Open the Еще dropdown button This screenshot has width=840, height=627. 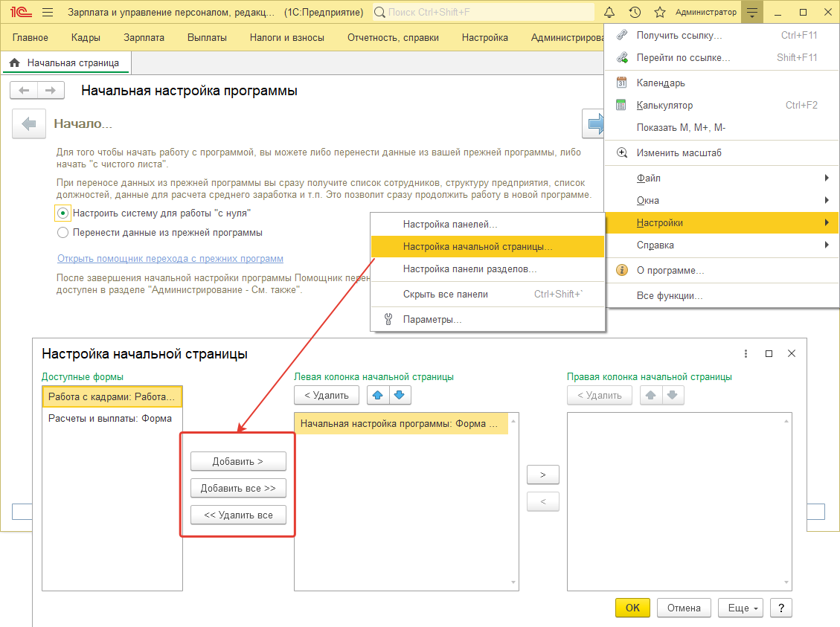pos(740,608)
